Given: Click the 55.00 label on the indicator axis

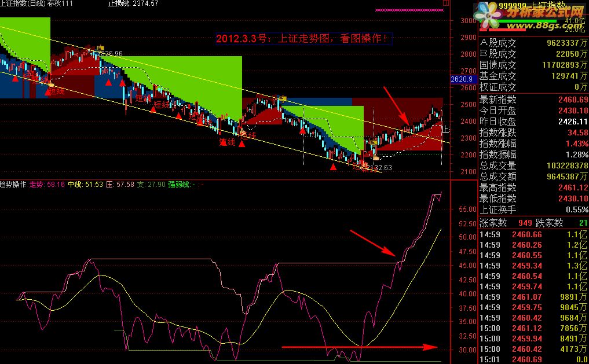Looking at the screenshot, I should [x=468, y=209].
